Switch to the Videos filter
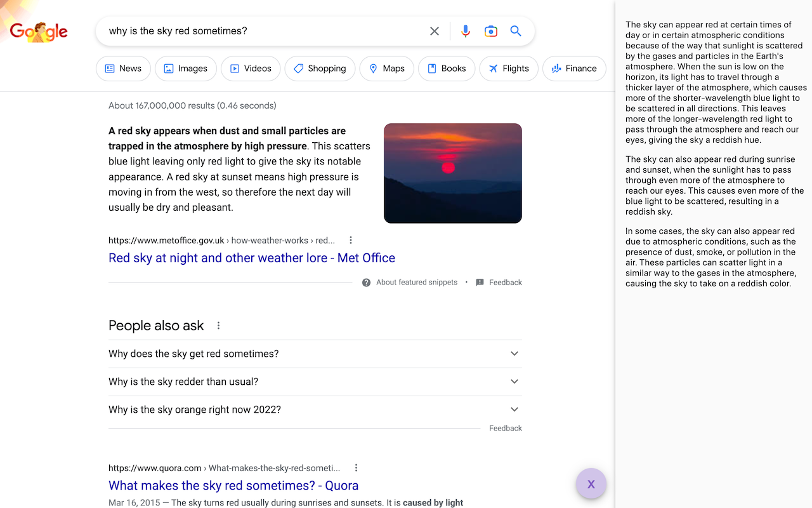812x508 pixels. 251,69
